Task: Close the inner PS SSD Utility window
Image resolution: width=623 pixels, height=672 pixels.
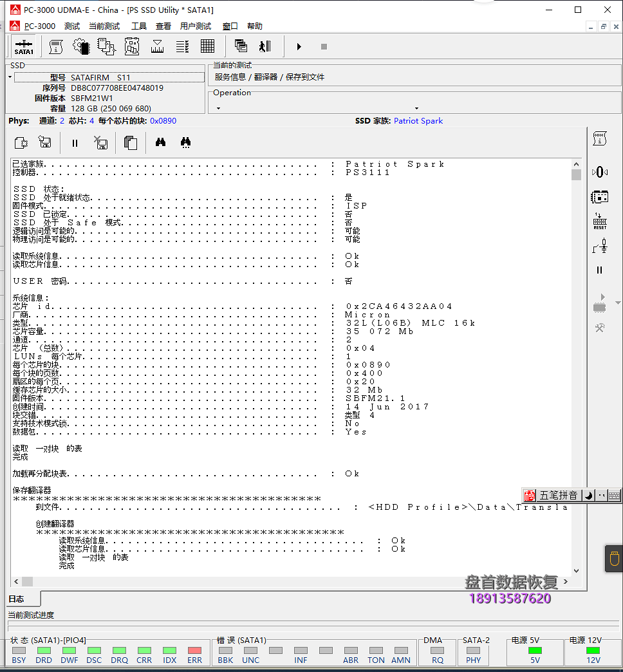Action: click(x=616, y=26)
